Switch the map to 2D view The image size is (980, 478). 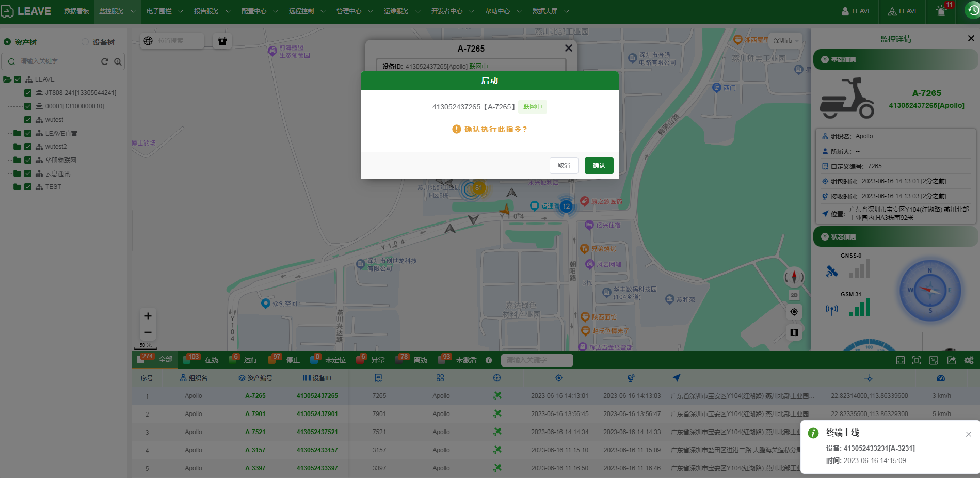(794, 295)
